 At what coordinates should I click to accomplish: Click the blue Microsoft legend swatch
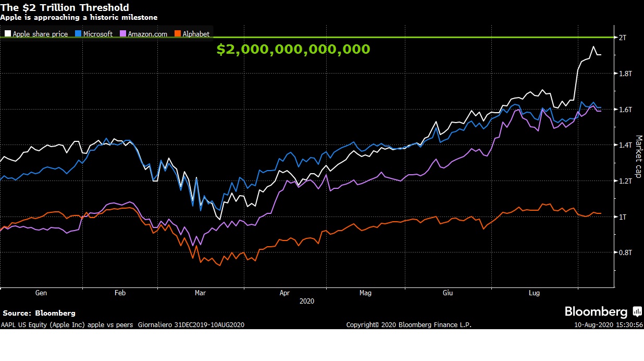pos(78,34)
